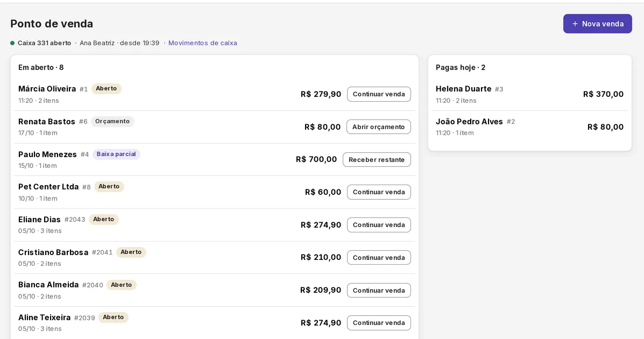Continue sale for Bianca Almeida
The width and height of the screenshot is (644, 339).
click(379, 290)
